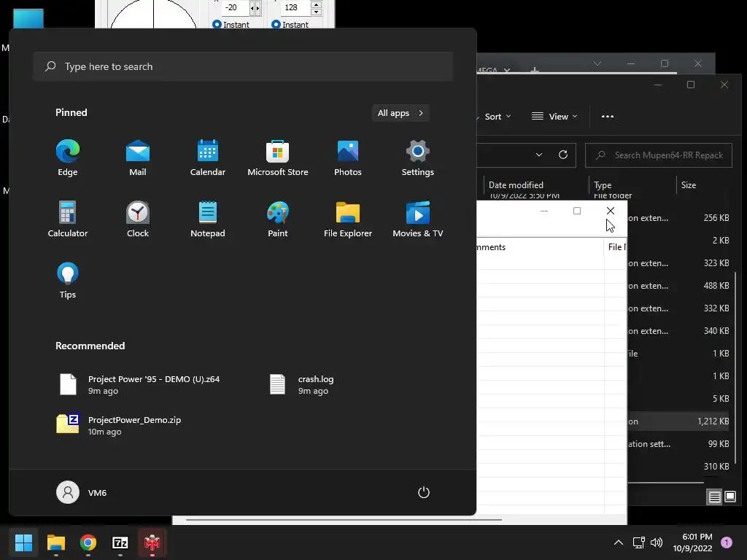Open the Edge browser pinned app
747x560 pixels.
(68, 158)
